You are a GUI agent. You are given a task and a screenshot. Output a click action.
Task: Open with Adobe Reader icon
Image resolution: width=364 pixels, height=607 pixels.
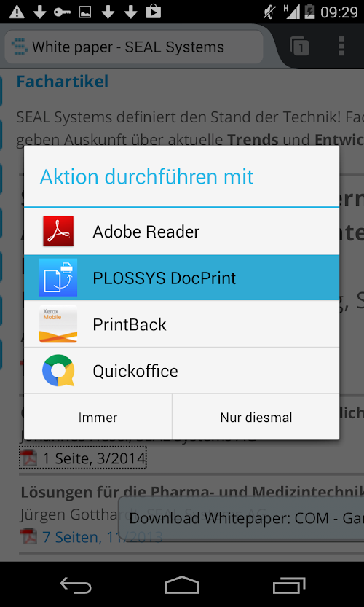pyautogui.click(x=58, y=231)
